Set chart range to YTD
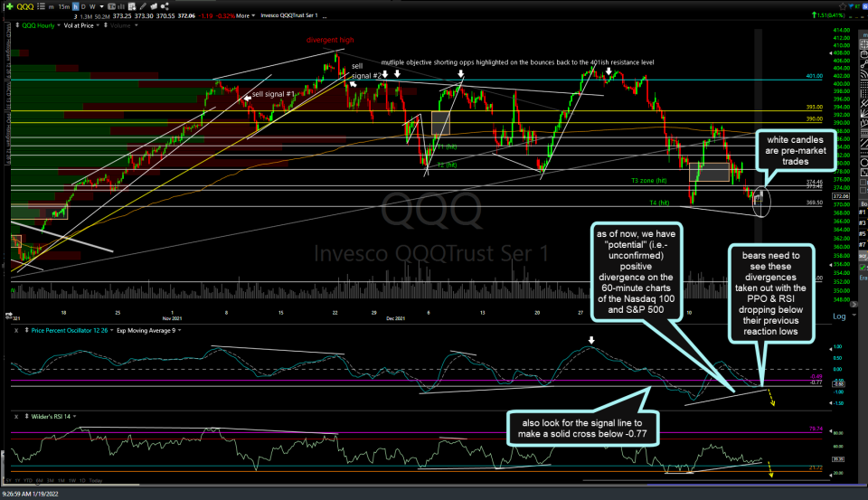868x500 pixels. coord(28,481)
